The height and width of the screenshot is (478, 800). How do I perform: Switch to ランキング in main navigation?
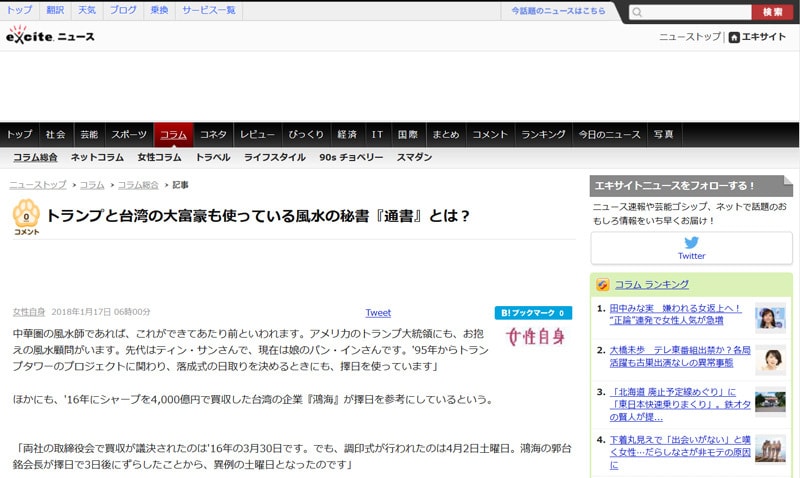click(543, 134)
